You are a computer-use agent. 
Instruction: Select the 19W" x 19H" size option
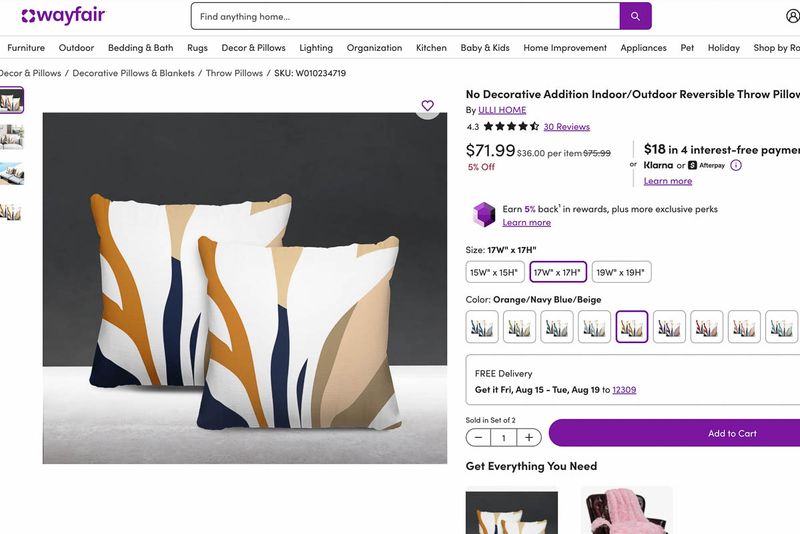click(621, 272)
